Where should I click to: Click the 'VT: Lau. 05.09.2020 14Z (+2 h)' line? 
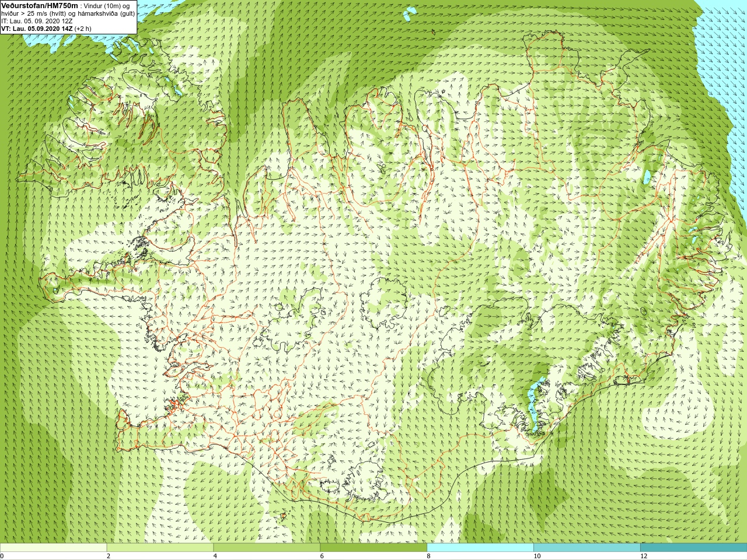(x=46, y=29)
